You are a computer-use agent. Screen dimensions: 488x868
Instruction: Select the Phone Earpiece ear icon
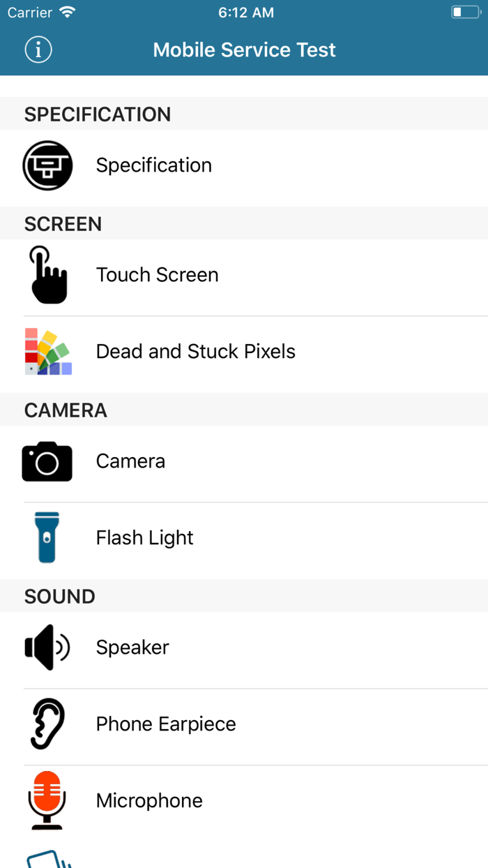47,724
